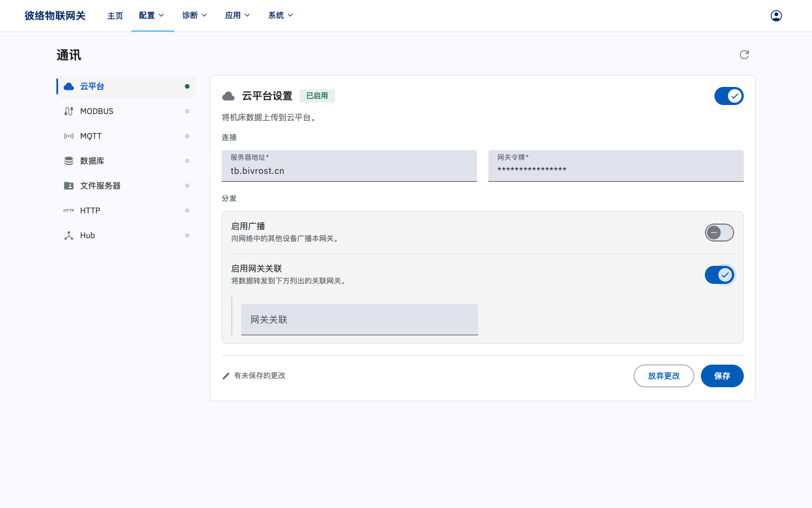This screenshot has height=508, width=812.
Task: Click the Hub network icon
Action: [69, 235]
